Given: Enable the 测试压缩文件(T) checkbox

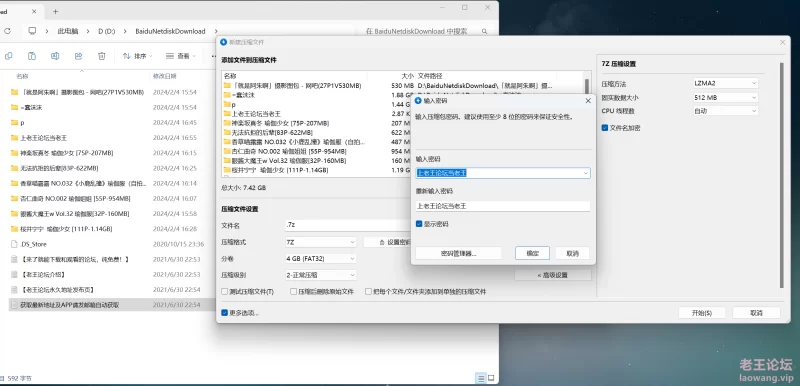Looking at the screenshot, I should (224, 292).
